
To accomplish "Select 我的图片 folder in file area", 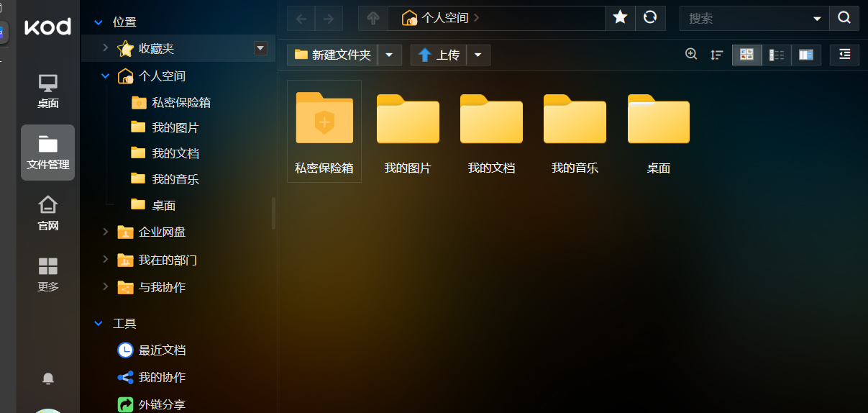I will pyautogui.click(x=408, y=131).
